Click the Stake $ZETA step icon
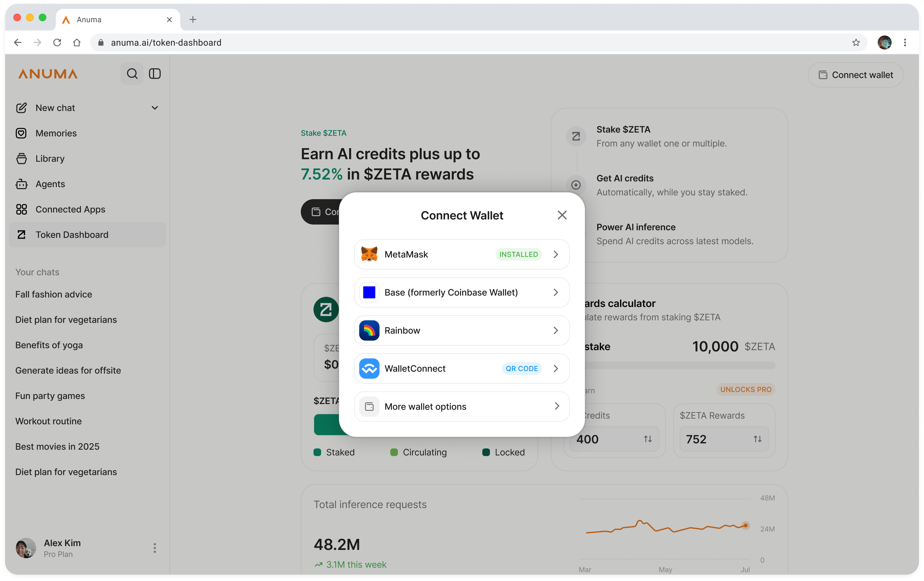 click(576, 136)
